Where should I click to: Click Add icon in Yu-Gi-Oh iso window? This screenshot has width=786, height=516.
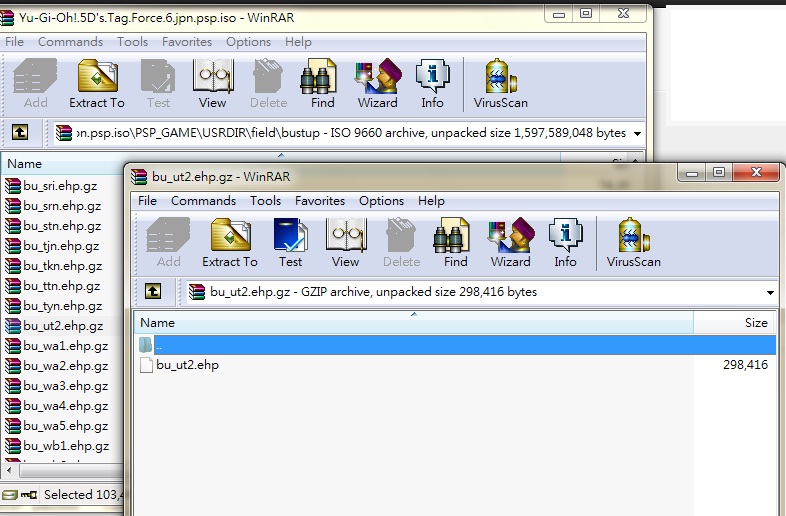pyautogui.click(x=35, y=84)
